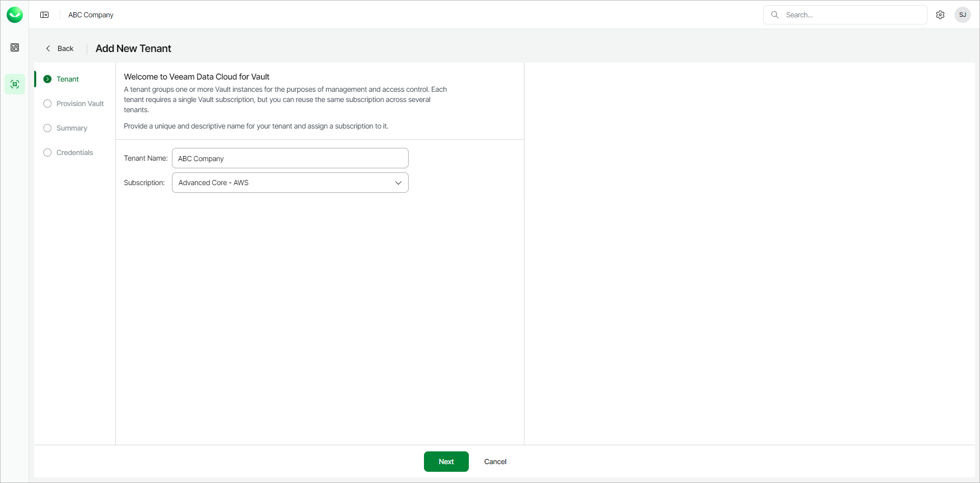
Task: Select the Credentials step circle
Action: pos(47,152)
